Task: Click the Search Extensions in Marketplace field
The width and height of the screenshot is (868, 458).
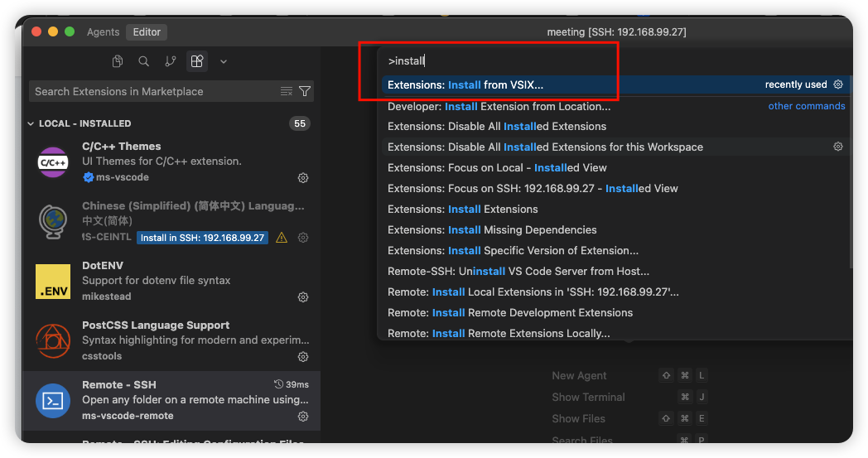Action: point(153,91)
